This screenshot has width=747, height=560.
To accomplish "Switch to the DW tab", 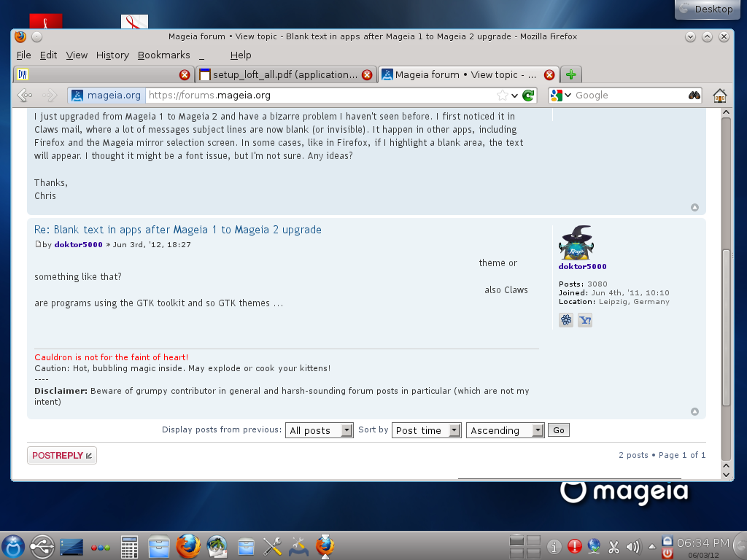I will (104, 75).
